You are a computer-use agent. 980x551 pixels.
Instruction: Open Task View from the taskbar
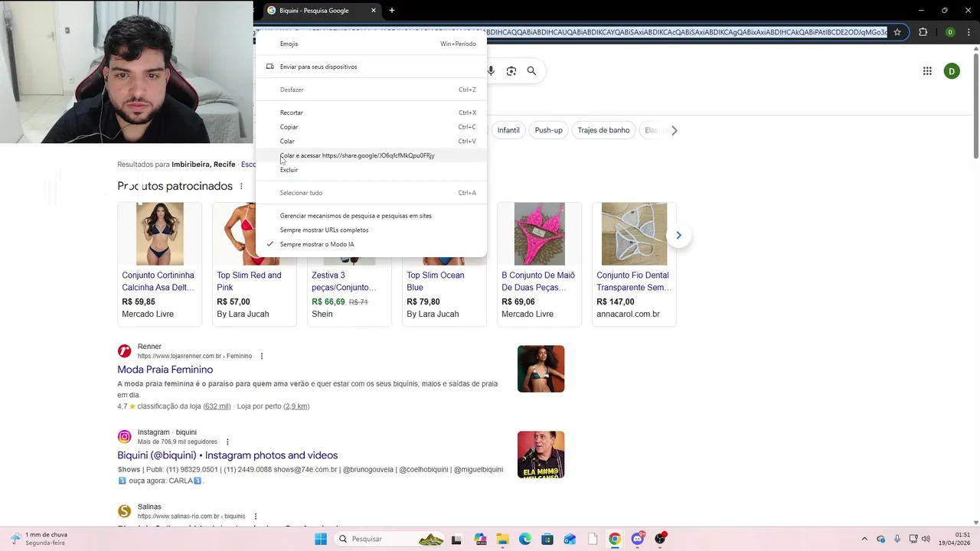(x=456, y=539)
